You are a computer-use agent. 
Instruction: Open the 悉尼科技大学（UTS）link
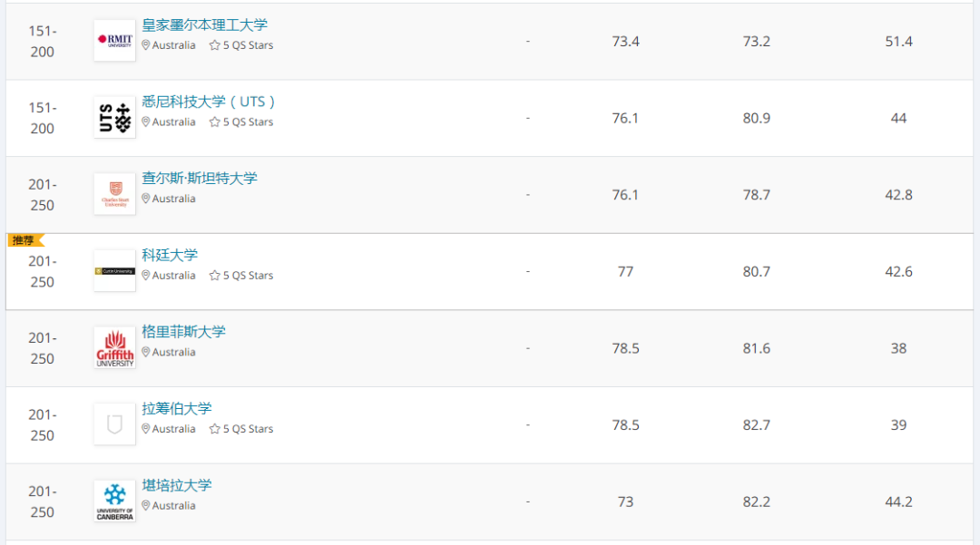click(x=209, y=102)
